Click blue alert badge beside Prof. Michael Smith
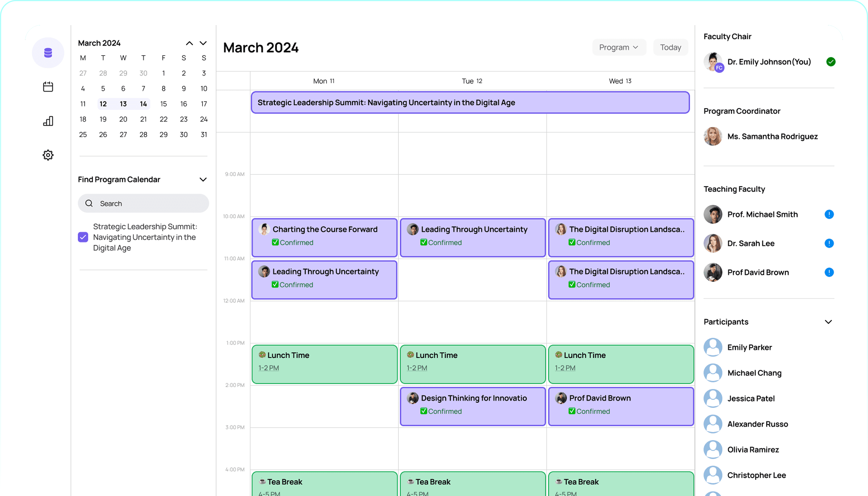Screen dimensions: 868x496 coord(829,214)
